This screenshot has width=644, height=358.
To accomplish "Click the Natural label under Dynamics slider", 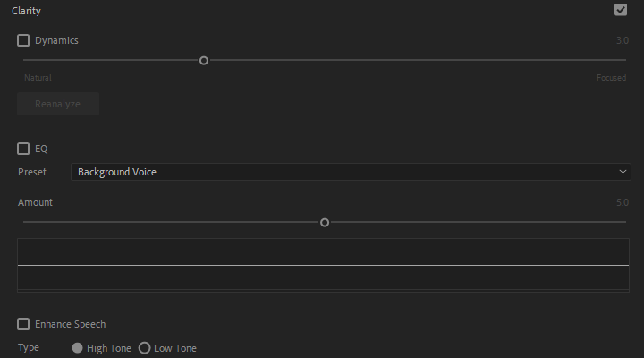I will point(38,78).
